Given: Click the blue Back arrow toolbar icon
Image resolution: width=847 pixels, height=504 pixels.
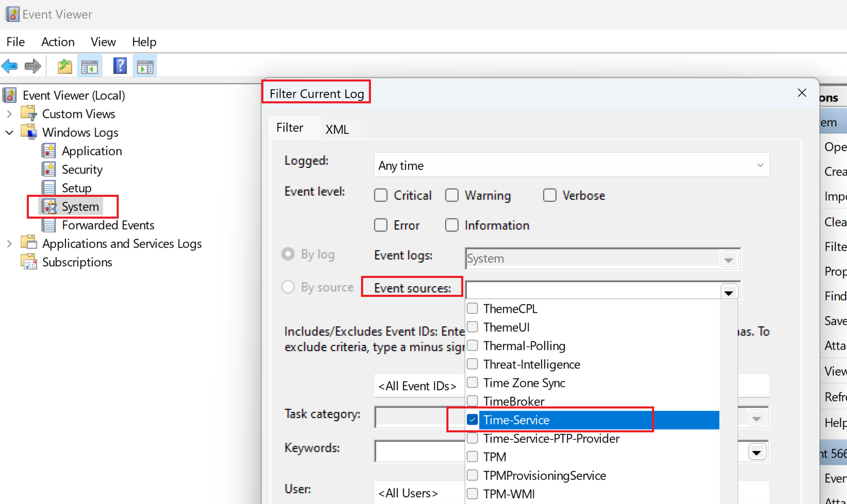Looking at the screenshot, I should 10,66.
